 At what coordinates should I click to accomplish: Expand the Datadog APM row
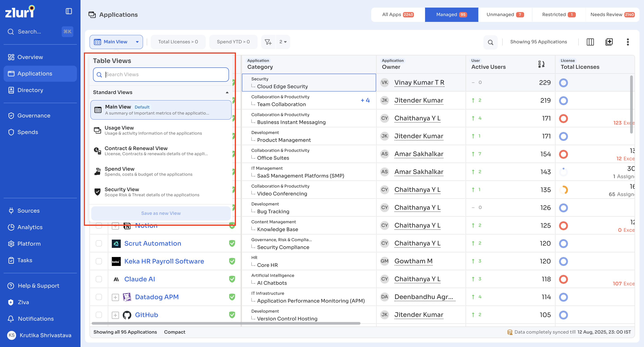click(115, 297)
